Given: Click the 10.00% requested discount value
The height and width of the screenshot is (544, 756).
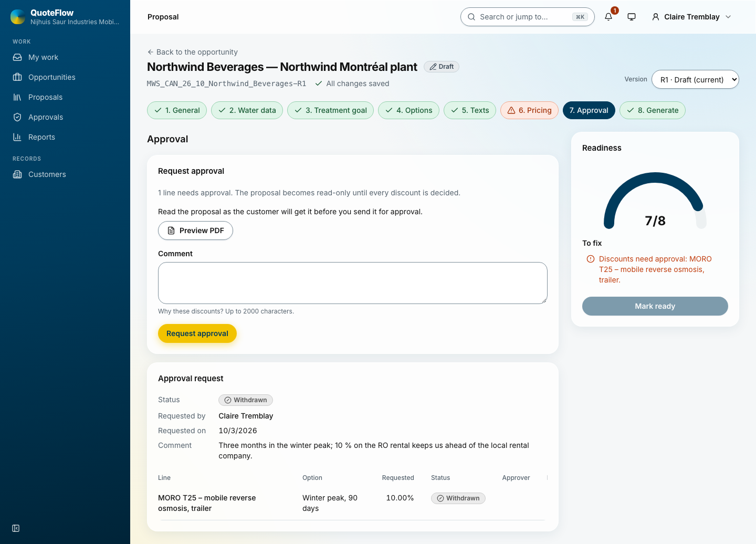Looking at the screenshot, I should tap(400, 498).
